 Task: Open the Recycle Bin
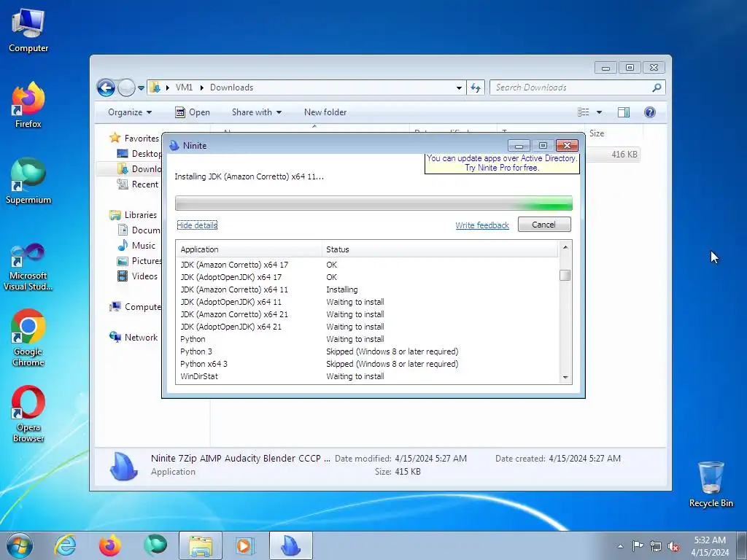(x=711, y=484)
